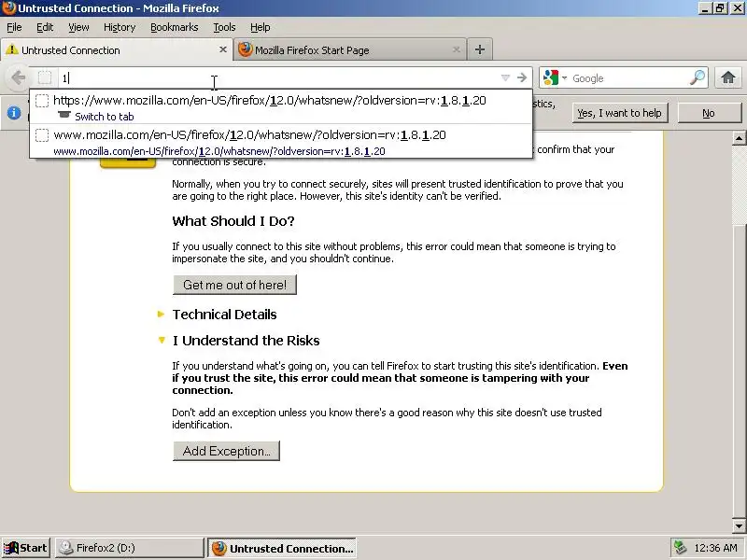Switch to Firefox2 (D:) taskbar item
Image resolution: width=747 pixels, height=560 pixels.
coord(130,548)
